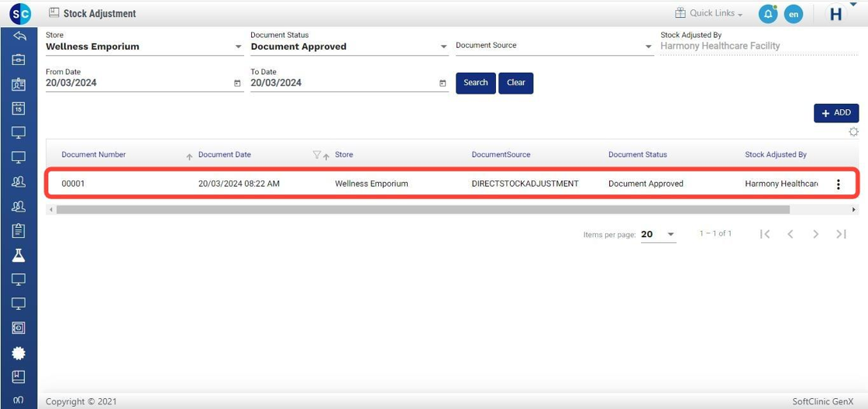Open table column settings gear below ADD
Image resolution: width=868 pixels, height=409 pixels.
tap(853, 132)
